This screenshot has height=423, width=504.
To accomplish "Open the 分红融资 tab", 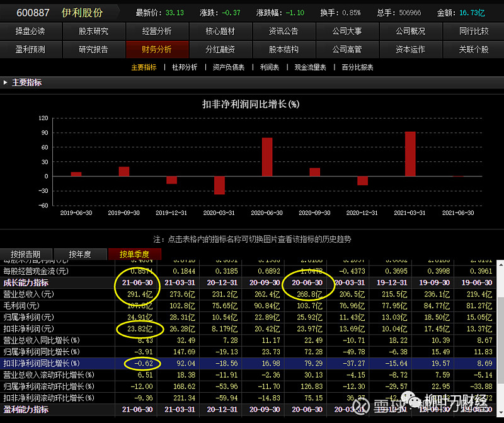I will pos(220,50).
